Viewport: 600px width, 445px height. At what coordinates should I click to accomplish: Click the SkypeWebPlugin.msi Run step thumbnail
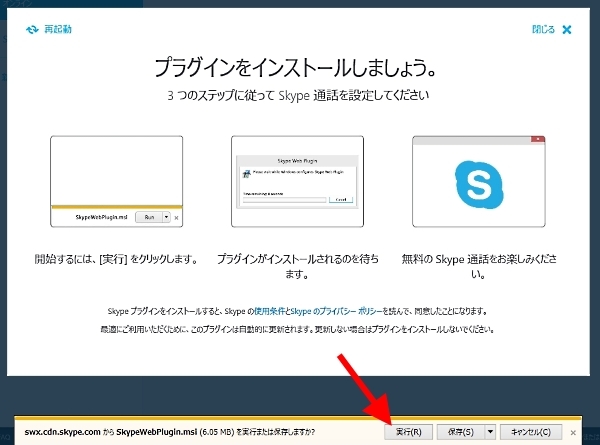(x=116, y=181)
